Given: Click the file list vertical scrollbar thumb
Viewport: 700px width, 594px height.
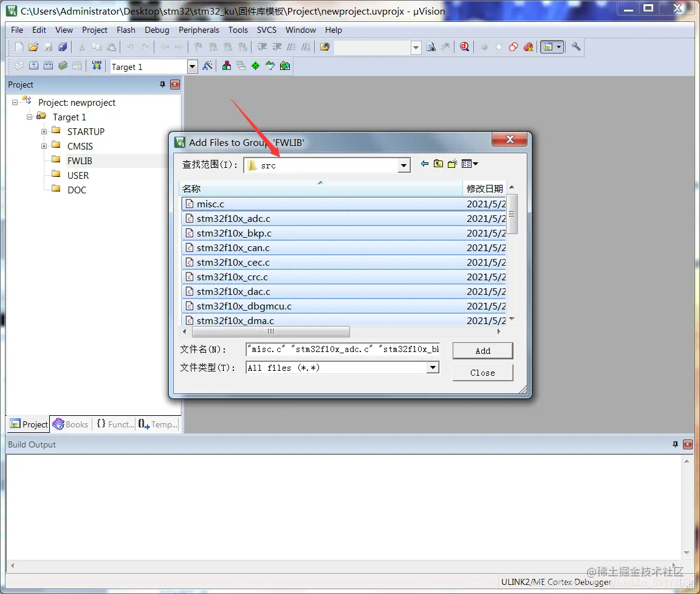Looking at the screenshot, I should click(x=512, y=215).
